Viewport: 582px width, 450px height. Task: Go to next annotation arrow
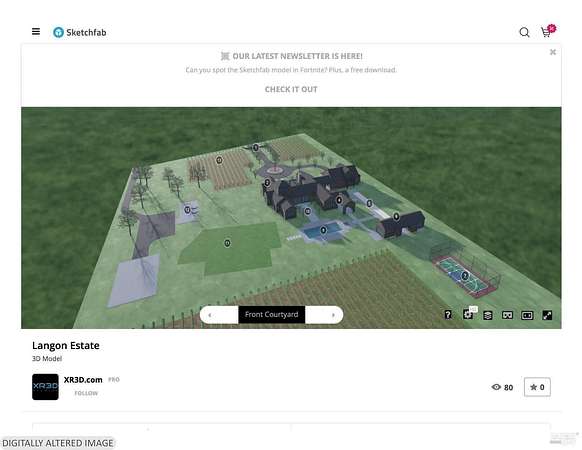[333, 315]
